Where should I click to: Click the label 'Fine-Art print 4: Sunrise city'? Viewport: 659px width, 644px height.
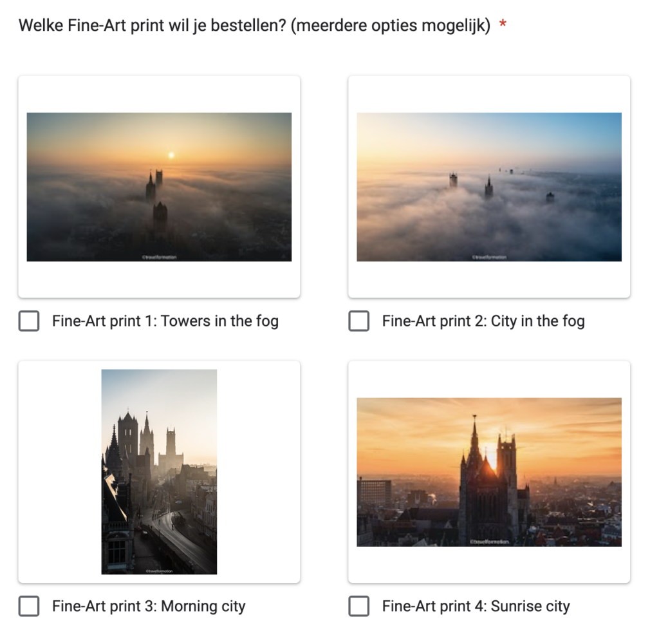(476, 606)
